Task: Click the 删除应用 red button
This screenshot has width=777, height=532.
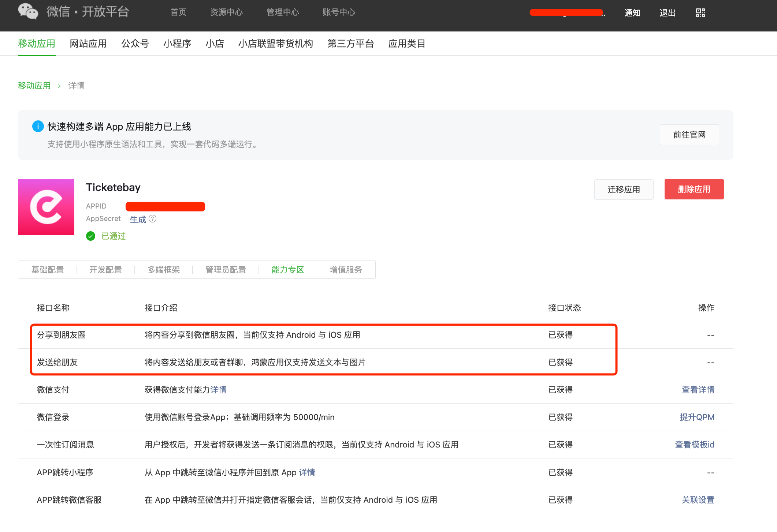Action: [694, 189]
